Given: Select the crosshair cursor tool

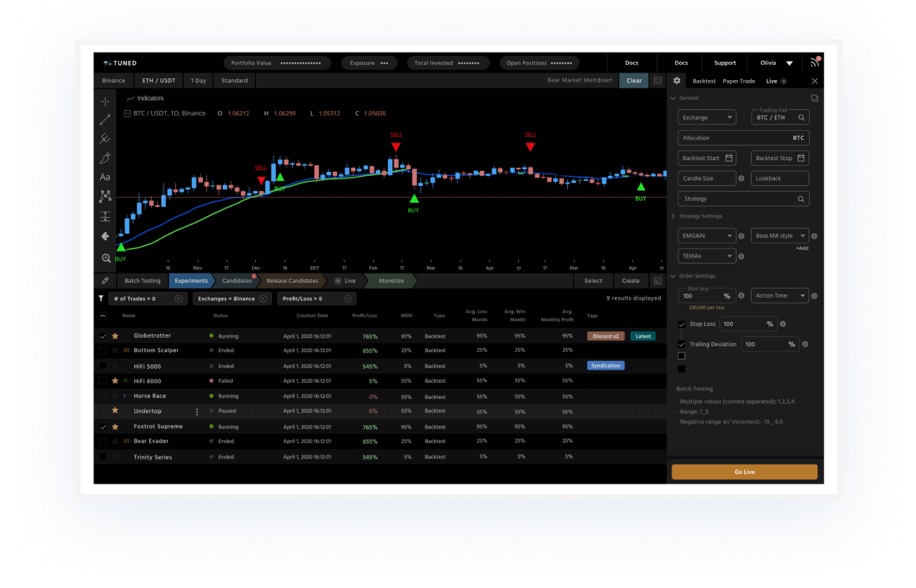Looking at the screenshot, I should tap(105, 102).
